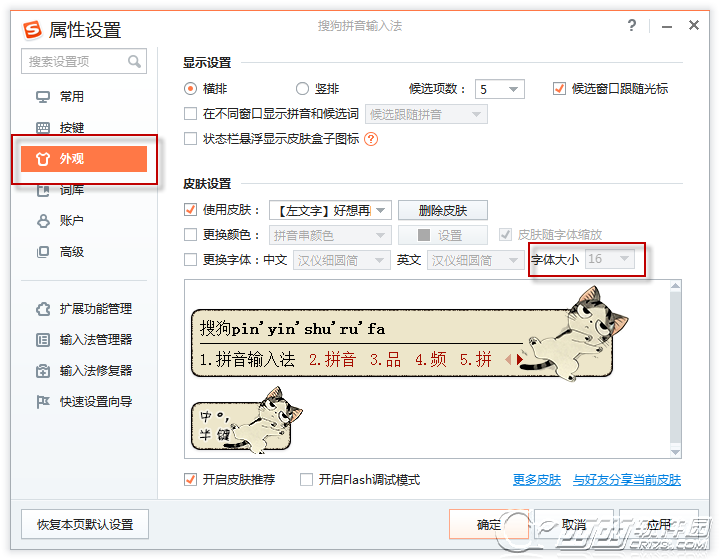Open the 与好友分享当前皮肤 link
The image size is (720, 560).
(627, 480)
